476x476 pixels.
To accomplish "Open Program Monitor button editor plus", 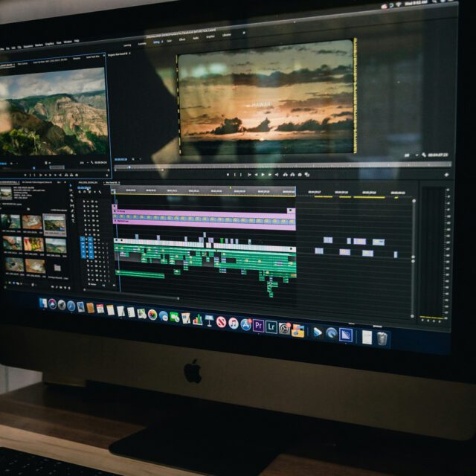I will tap(446, 175).
